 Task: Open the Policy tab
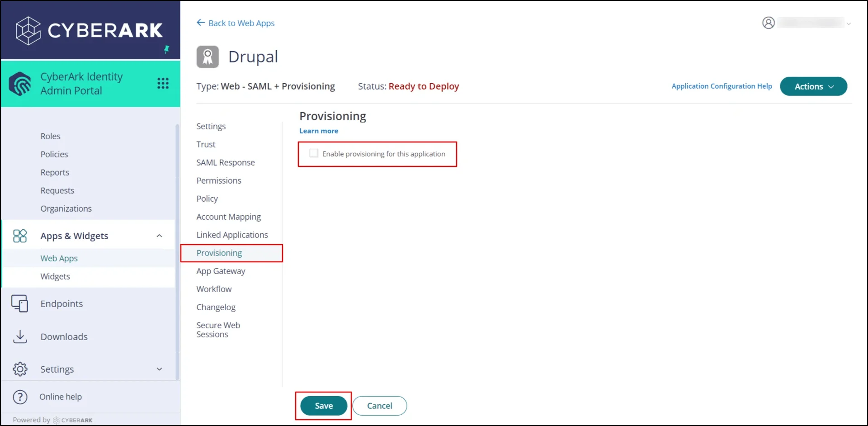207,199
